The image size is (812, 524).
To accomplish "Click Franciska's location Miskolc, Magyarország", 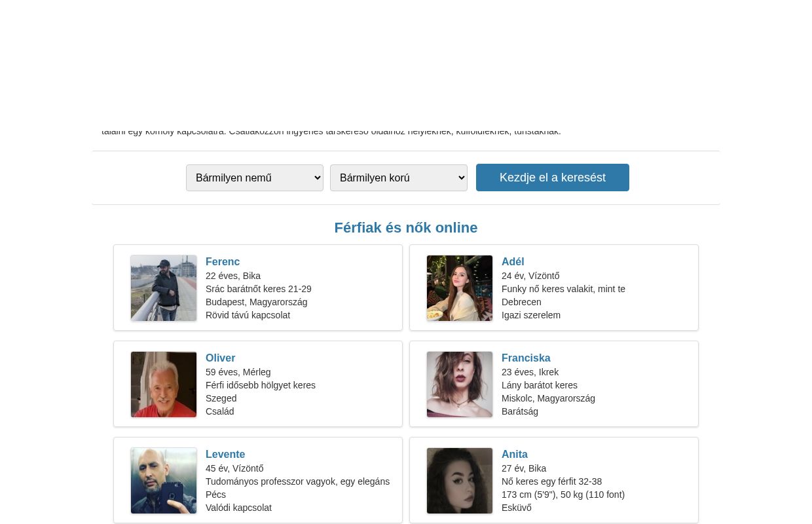I will click(x=548, y=398).
